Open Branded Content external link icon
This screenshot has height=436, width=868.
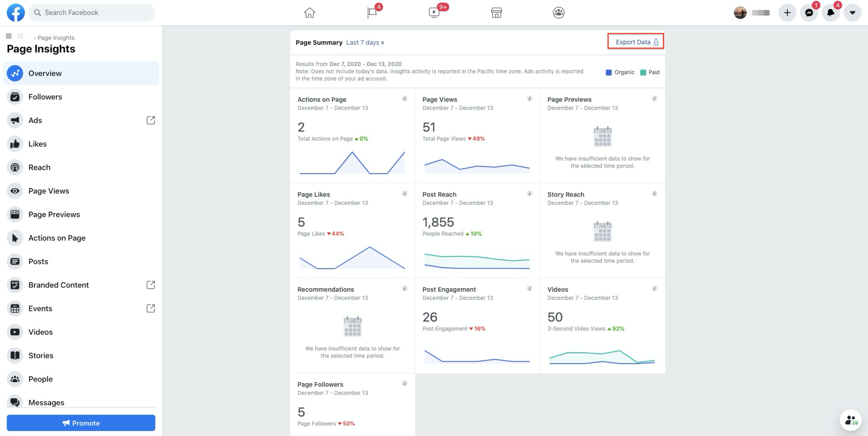click(151, 285)
